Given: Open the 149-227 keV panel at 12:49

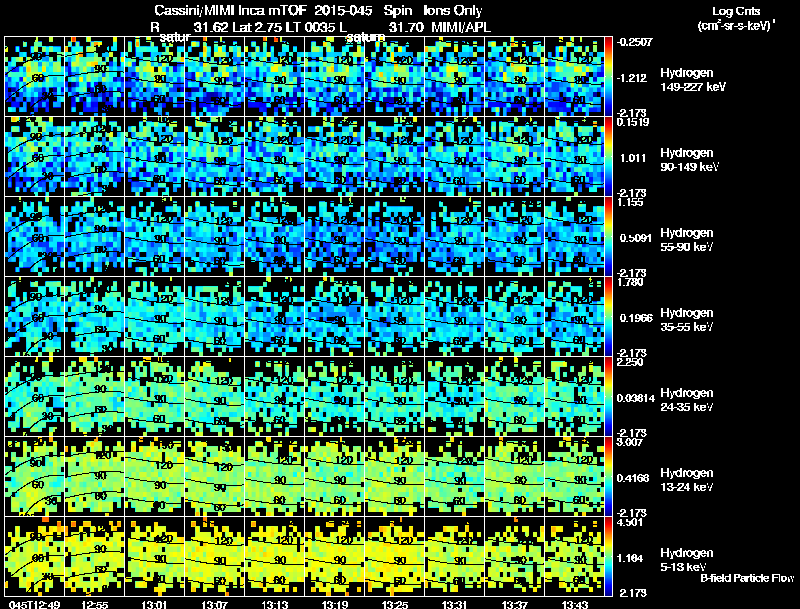Looking at the screenshot, I should click(x=34, y=76).
